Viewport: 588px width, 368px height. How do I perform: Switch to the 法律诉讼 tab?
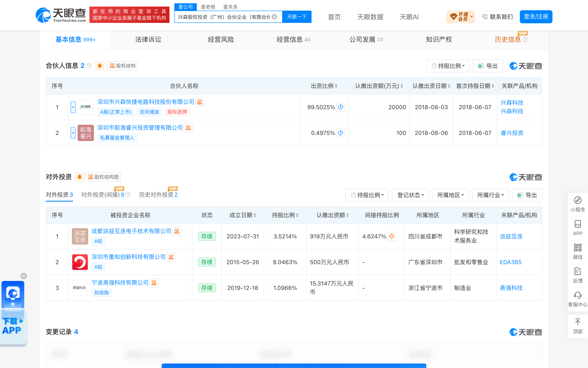pos(148,39)
